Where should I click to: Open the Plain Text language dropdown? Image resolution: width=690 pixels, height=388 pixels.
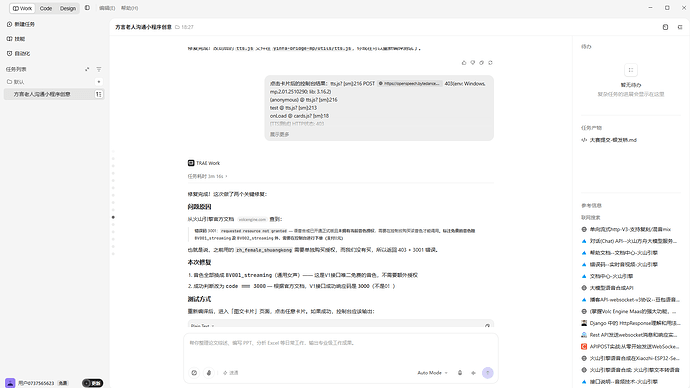pos(202,326)
